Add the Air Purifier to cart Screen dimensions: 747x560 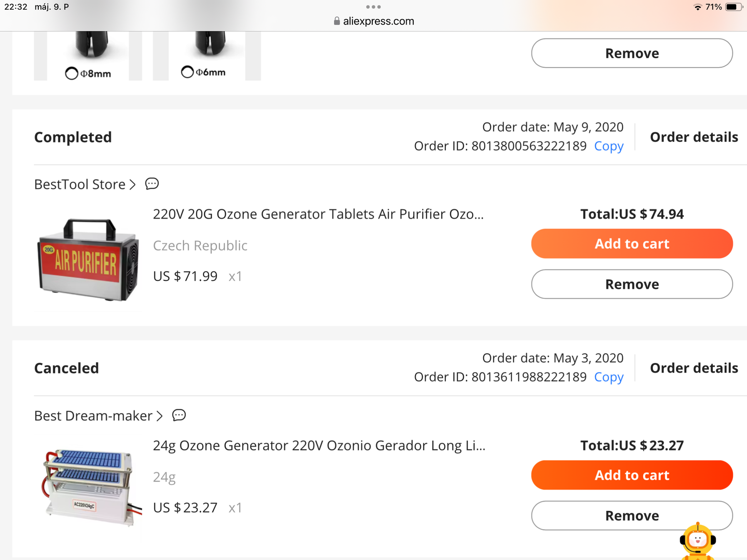click(x=632, y=244)
